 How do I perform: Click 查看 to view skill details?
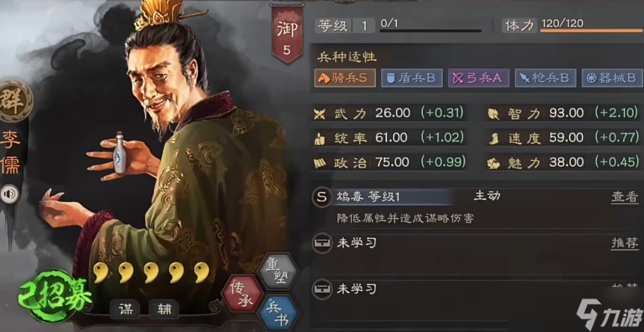coord(624,198)
